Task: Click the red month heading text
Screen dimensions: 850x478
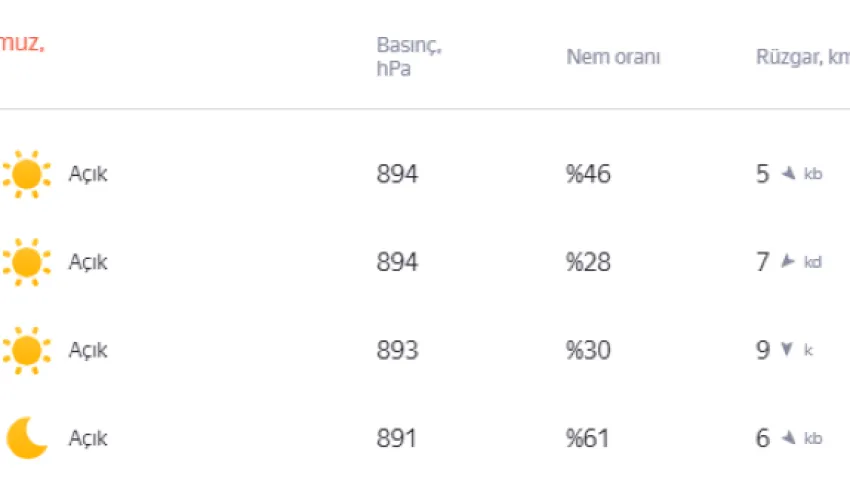Action: (22, 43)
